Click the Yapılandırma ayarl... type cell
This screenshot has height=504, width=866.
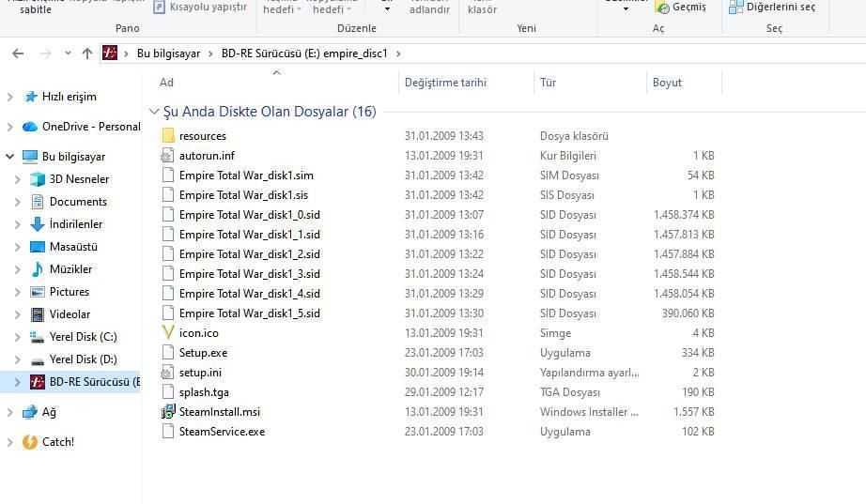[589, 373]
